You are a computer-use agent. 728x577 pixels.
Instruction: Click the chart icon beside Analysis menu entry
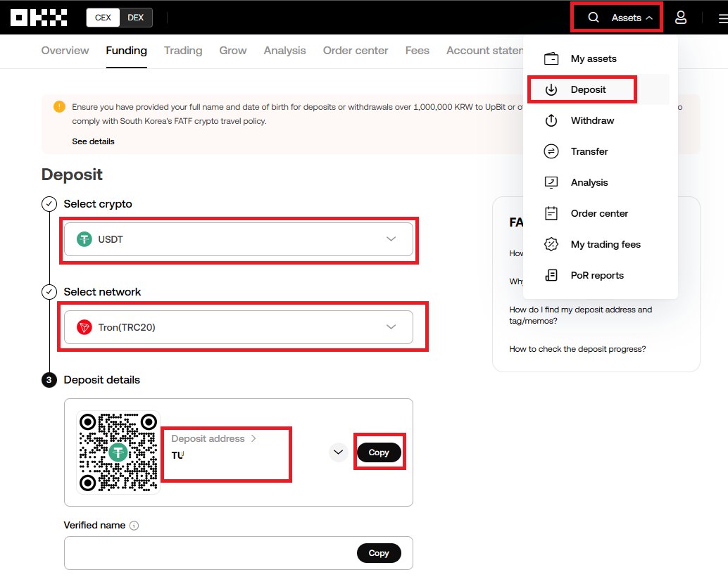click(551, 182)
